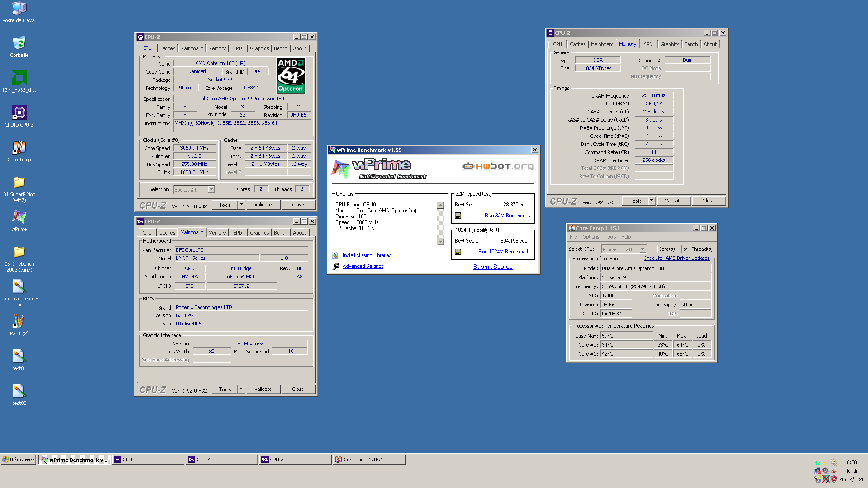868x488 pixels.
Task: Click Submit Scores link in wPrime
Action: 493,267
